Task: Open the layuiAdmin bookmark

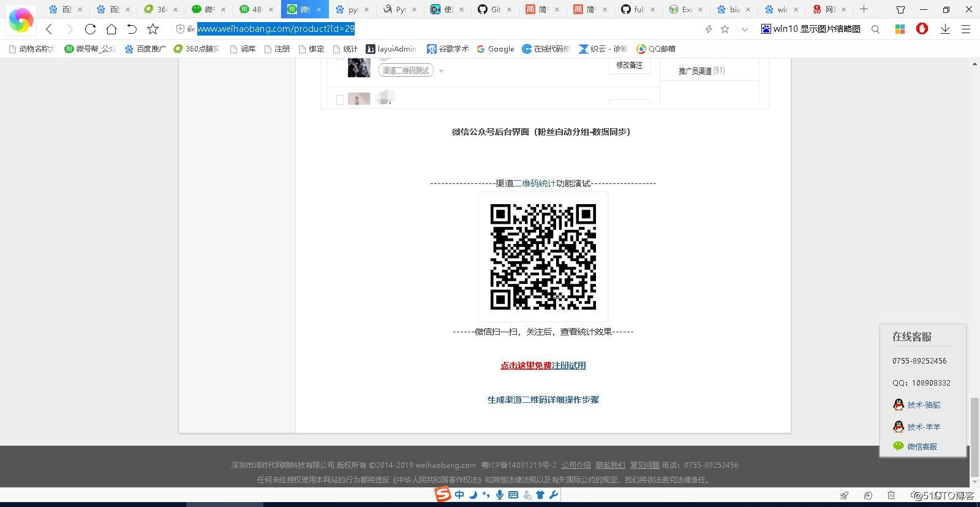Action: (391, 48)
